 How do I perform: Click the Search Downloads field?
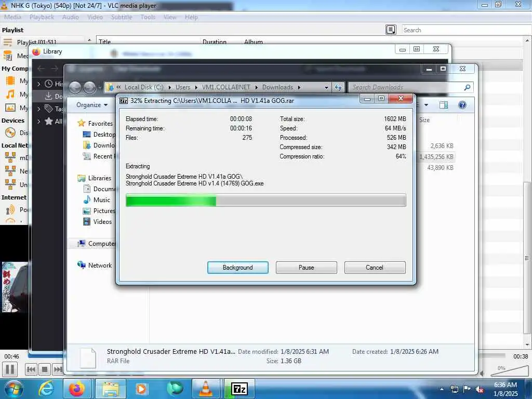[x=405, y=87]
